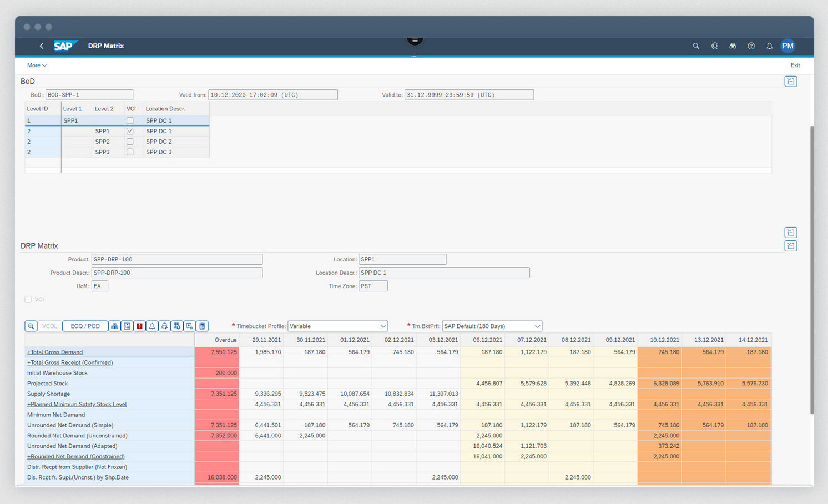Open the help question mark icon

[x=751, y=46]
